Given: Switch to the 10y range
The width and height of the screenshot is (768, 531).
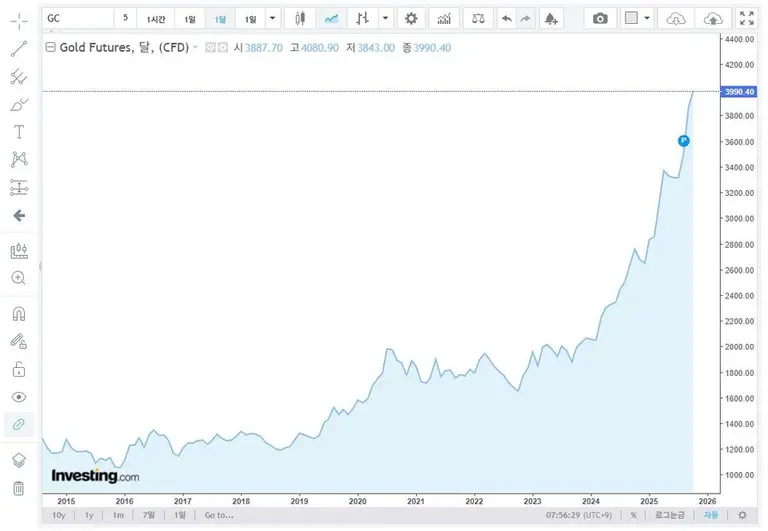Looking at the screenshot, I should 58,515.
